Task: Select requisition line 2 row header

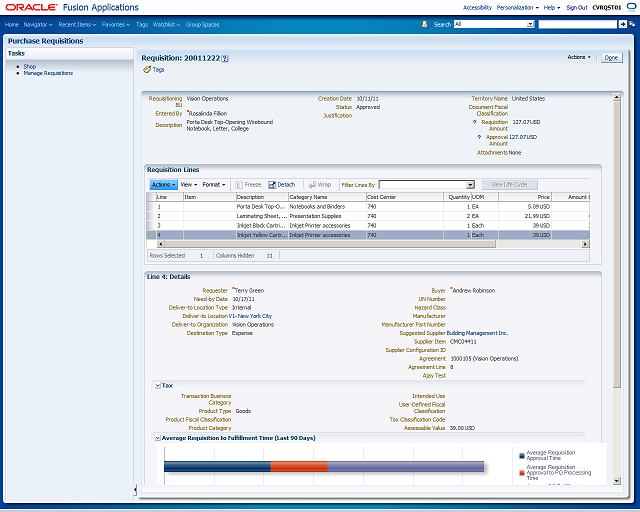Action: 151,216
